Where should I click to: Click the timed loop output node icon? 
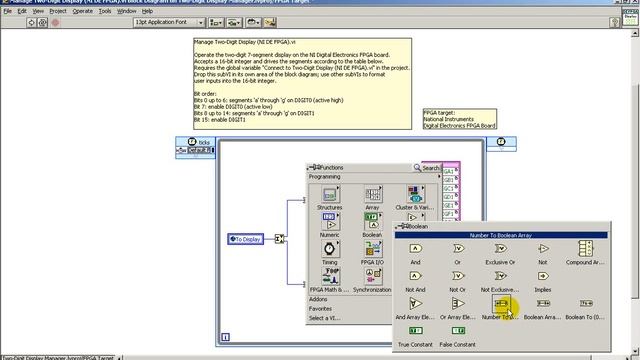pyautogui.click(x=501, y=142)
